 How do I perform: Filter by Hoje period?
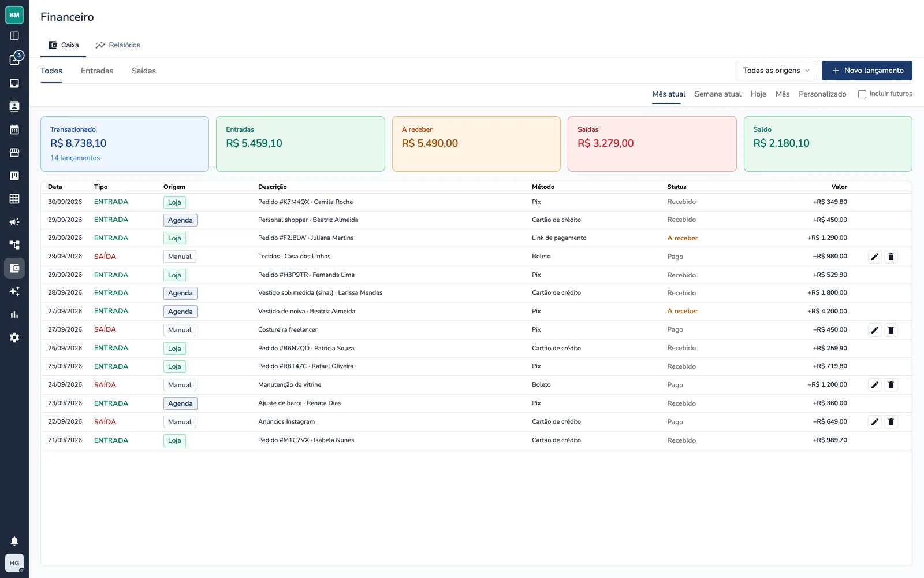coord(758,94)
